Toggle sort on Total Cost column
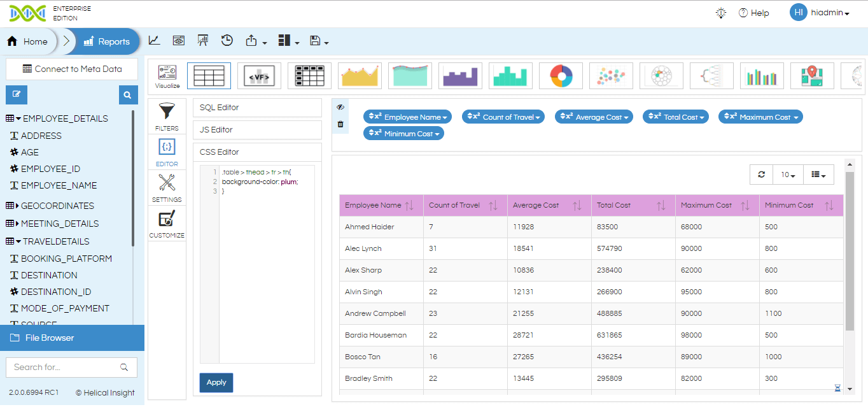This screenshot has width=868, height=407. click(x=661, y=206)
